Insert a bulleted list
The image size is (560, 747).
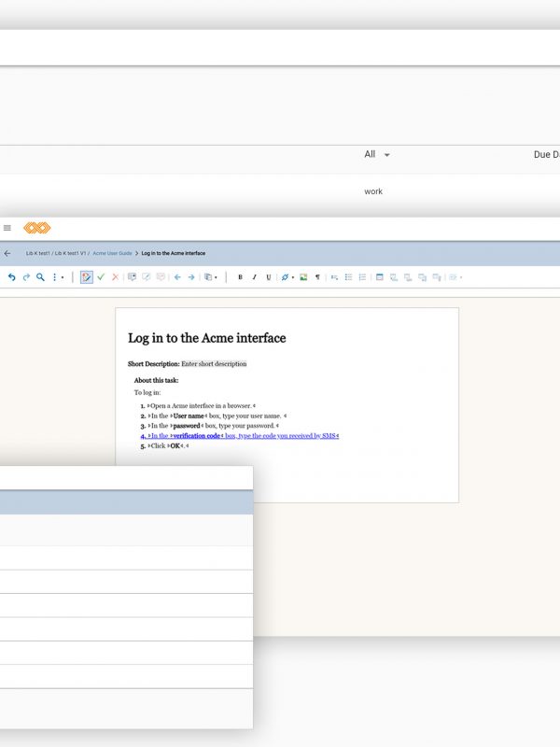pyautogui.click(x=348, y=276)
